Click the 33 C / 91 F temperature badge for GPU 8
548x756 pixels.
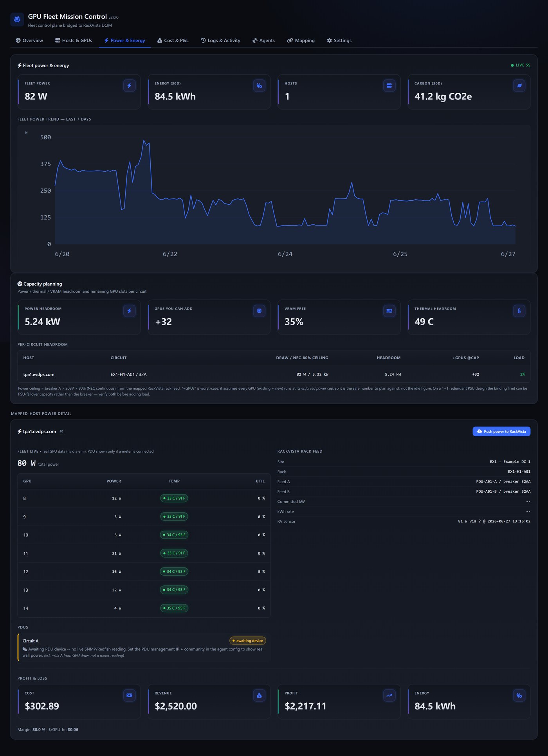174,498
